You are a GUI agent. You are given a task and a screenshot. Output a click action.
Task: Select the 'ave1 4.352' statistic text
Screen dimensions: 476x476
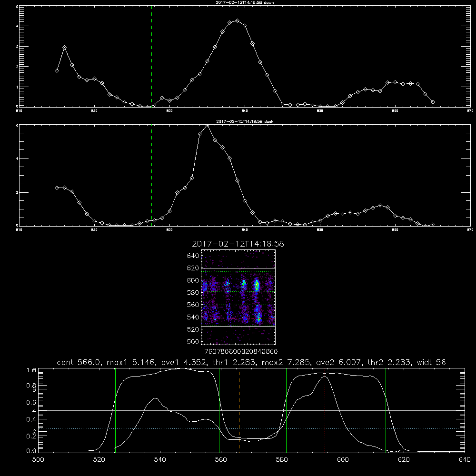tap(185, 362)
